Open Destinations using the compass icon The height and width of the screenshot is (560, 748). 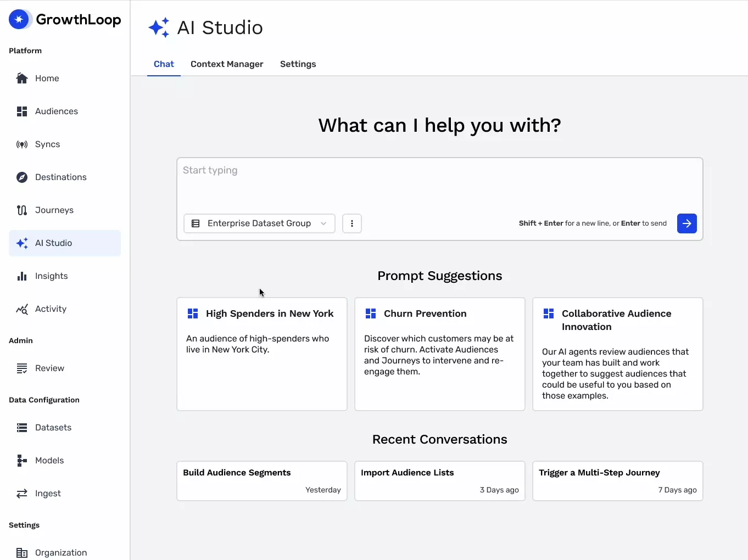[22, 177]
